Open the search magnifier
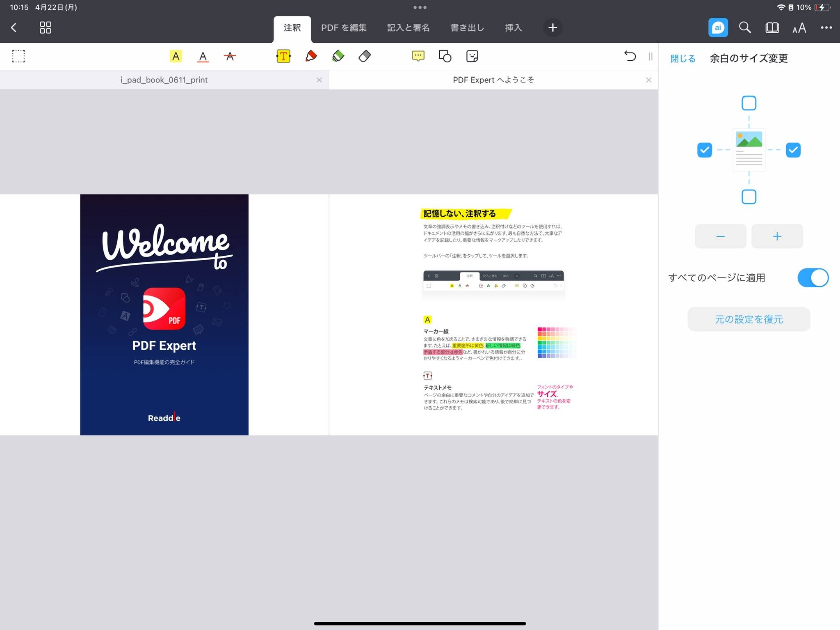The height and width of the screenshot is (630, 840). pos(745,27)
